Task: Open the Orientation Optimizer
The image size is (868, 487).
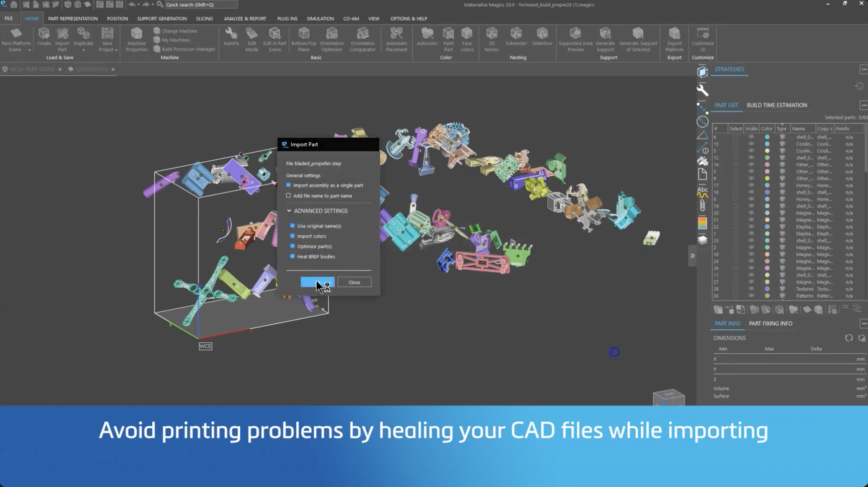Action: pyautogui.click(x=332, y=39)
